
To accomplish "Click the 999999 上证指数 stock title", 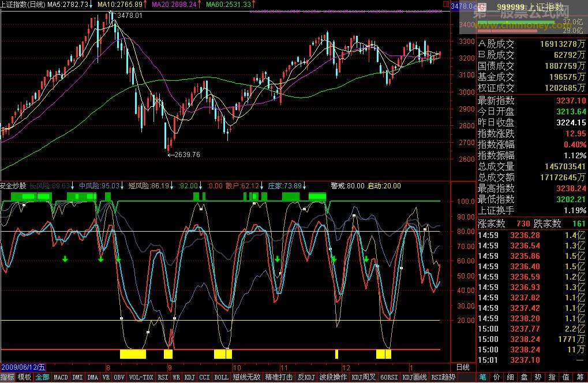I will [530, 7].
